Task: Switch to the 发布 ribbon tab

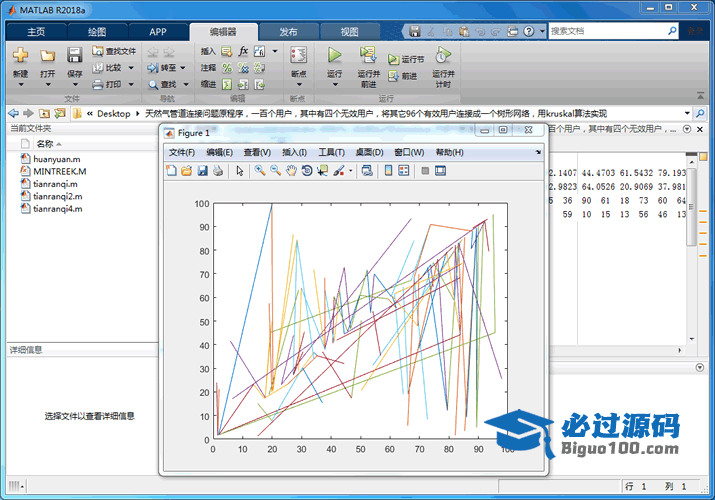Action: (288, 31)
